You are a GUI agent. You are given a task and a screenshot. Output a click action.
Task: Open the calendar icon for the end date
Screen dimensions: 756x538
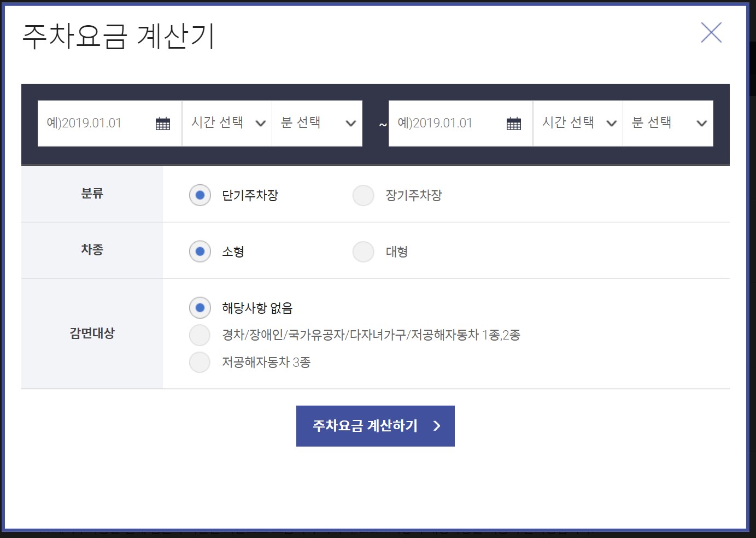514,124
